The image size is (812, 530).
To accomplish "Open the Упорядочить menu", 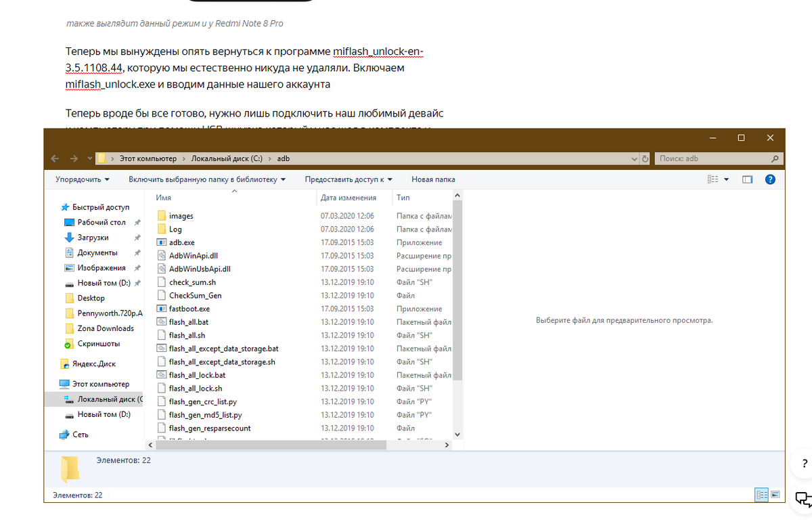I will tap(83, 179).
